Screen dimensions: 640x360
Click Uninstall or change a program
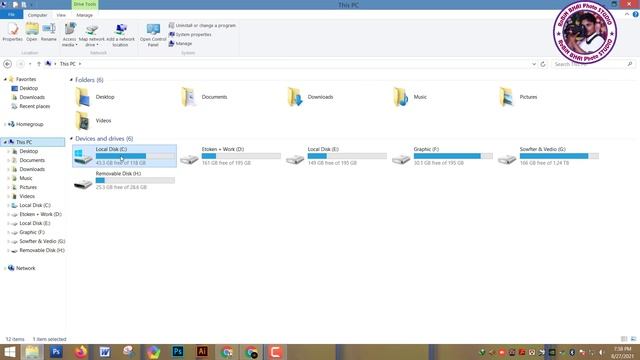click(202, 25)
